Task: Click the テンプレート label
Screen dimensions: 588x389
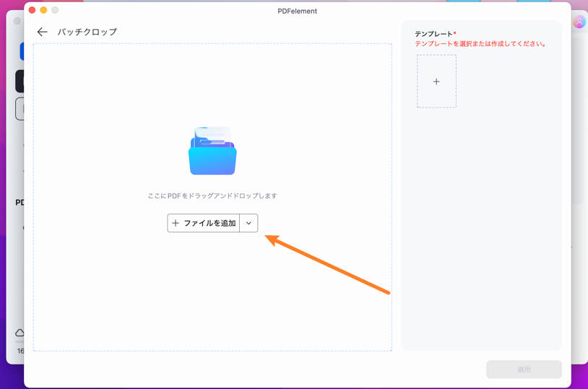Action: coord(433,34)
